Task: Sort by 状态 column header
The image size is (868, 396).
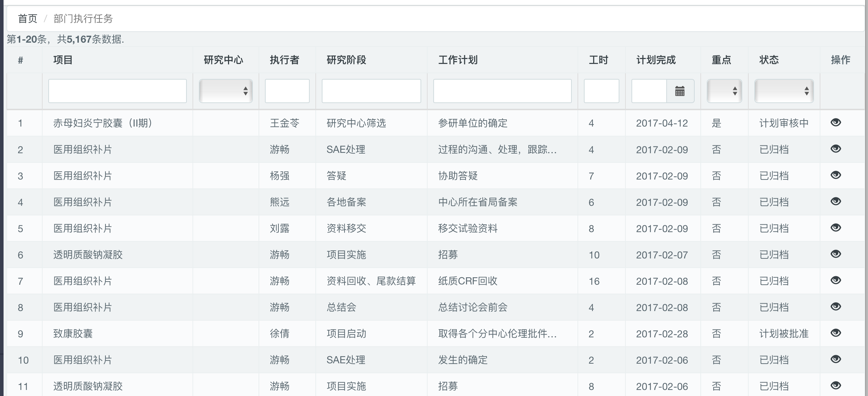Action: pos(769,60)
